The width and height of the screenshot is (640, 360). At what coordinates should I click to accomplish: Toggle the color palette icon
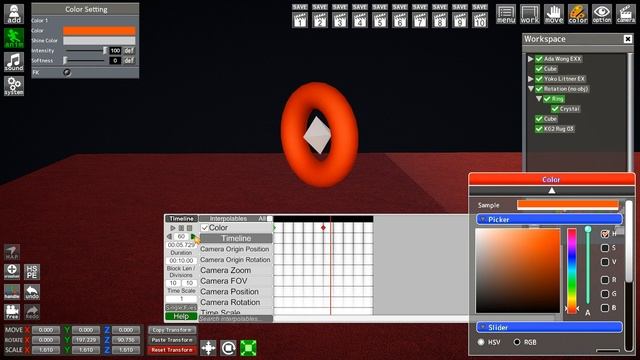click(578, 14)
